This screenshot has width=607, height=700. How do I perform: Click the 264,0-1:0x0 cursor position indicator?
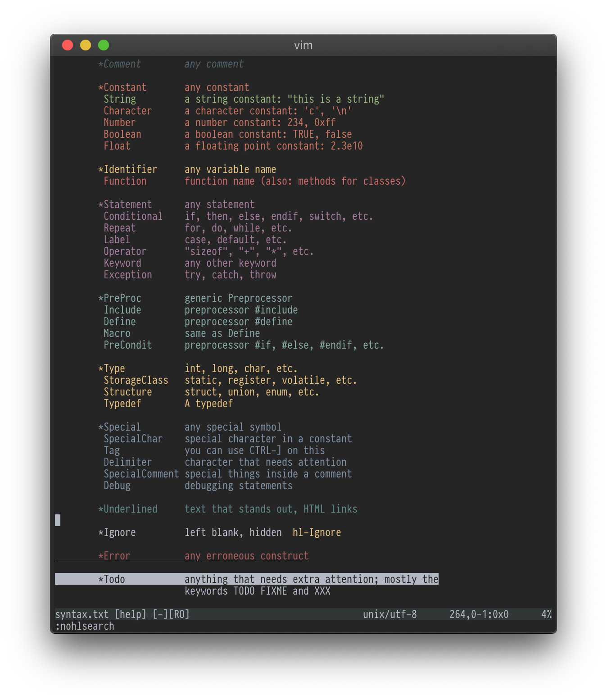[479, 614]
